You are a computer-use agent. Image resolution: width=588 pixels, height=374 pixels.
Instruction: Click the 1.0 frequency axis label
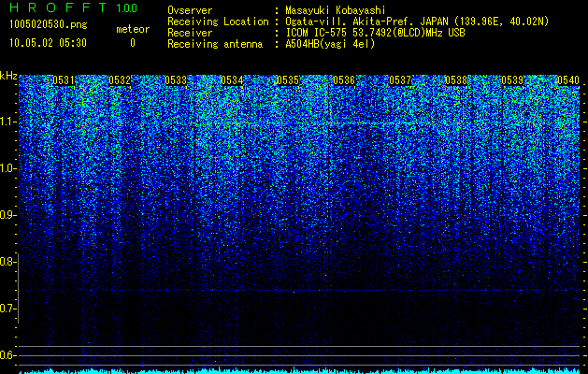coord(8,168)
